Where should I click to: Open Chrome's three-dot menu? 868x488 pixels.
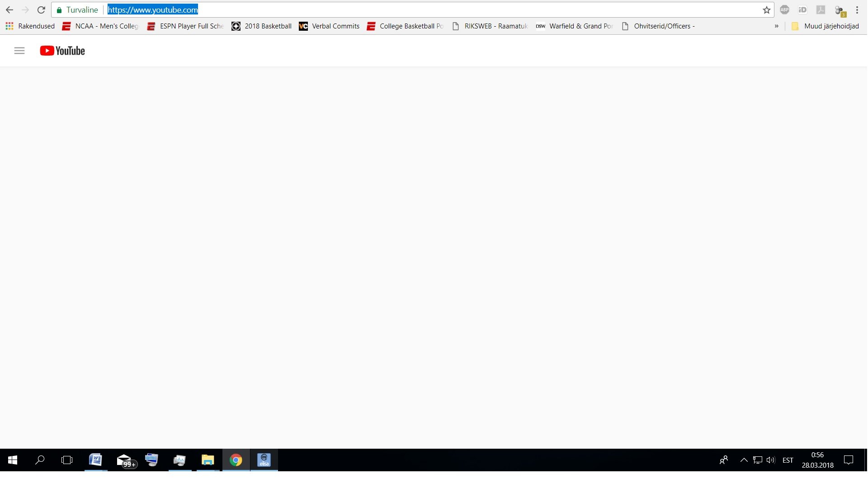[857, 10]
